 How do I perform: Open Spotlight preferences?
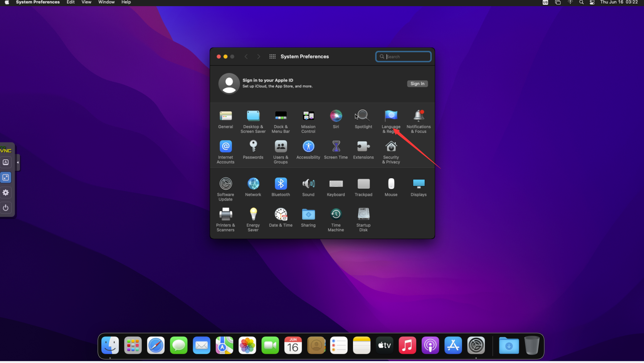coord(363,119)
